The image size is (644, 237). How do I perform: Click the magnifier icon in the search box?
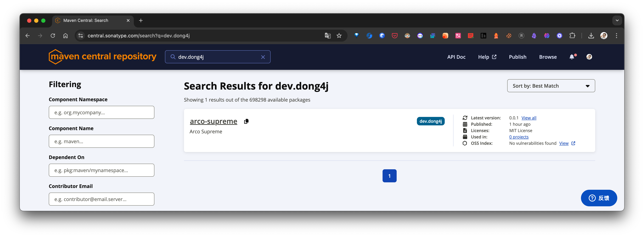pyautogui.click(x=173, y=57)
